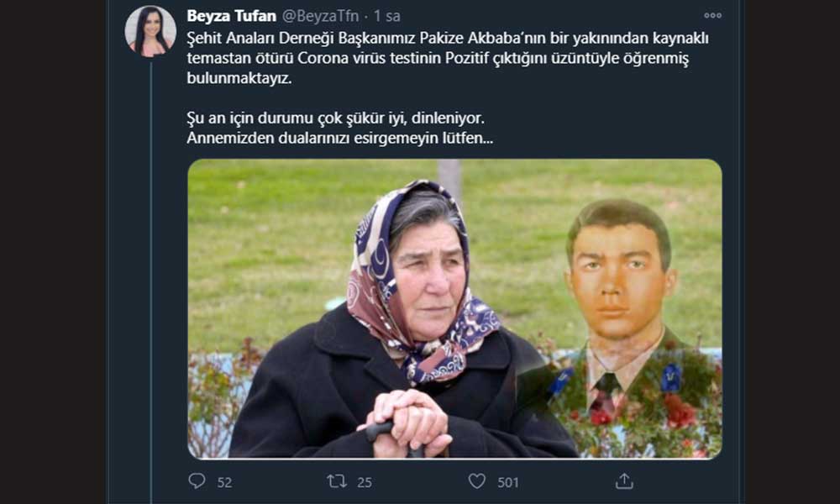The width and height of the screenshot is (840, 504).
Task: Click the like count 501
Action: [508, 482]
